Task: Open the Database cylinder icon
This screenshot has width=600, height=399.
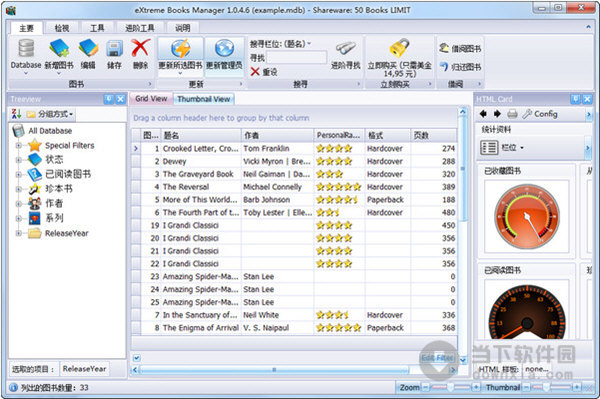Action: 26,49
